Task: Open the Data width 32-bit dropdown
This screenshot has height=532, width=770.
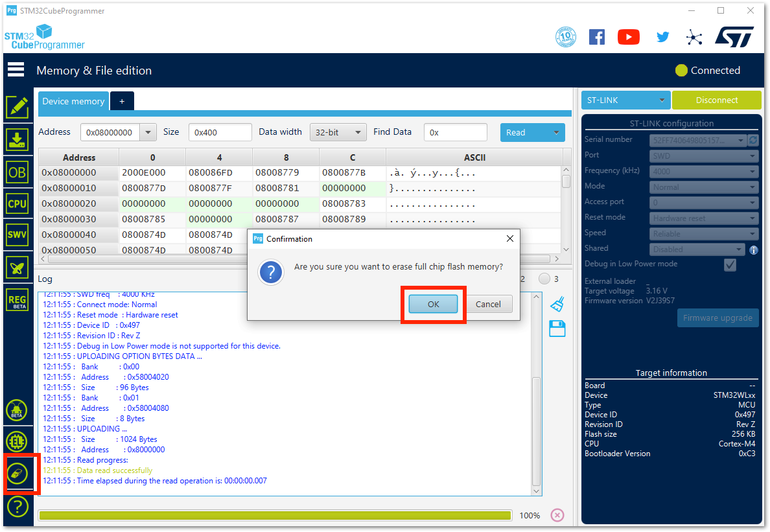Action: pos(338,132)
